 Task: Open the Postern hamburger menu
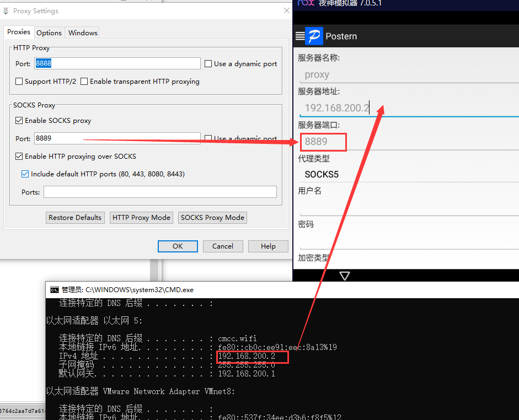(300, 36)
